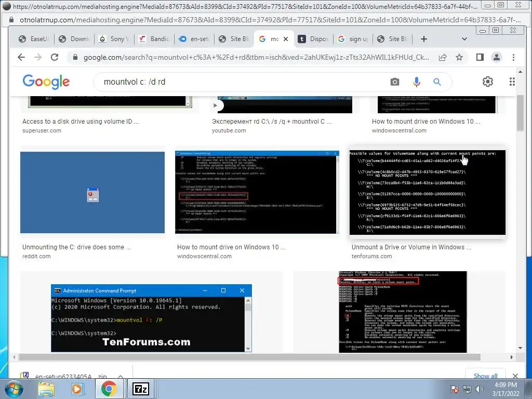
Task: Close the active Google search tab
Action: (286, 39)
